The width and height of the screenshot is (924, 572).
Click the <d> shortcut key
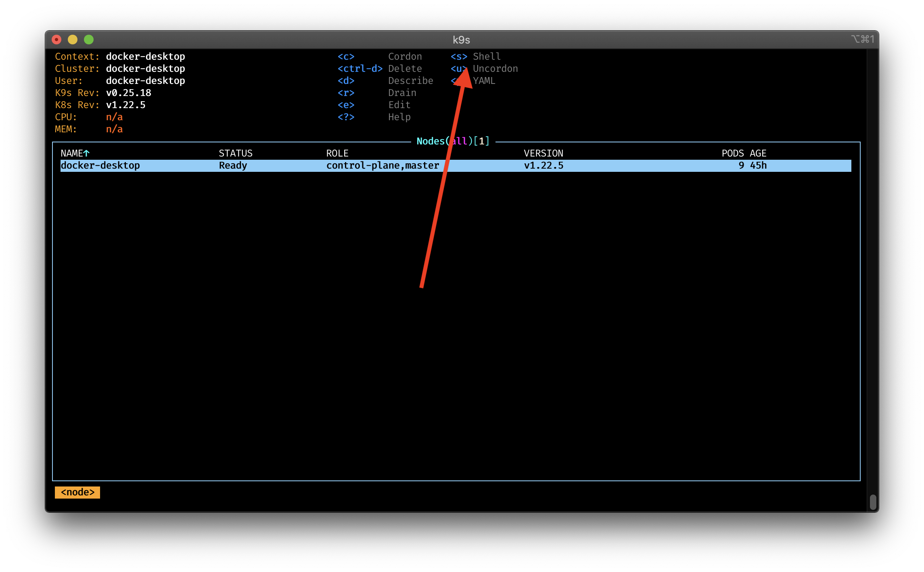[x=346, y=81]
